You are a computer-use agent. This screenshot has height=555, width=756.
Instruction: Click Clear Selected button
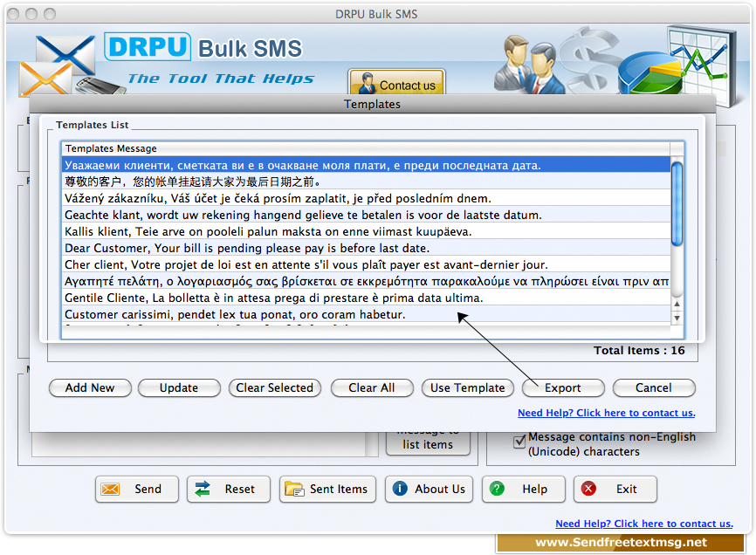[x=275, y=387]
